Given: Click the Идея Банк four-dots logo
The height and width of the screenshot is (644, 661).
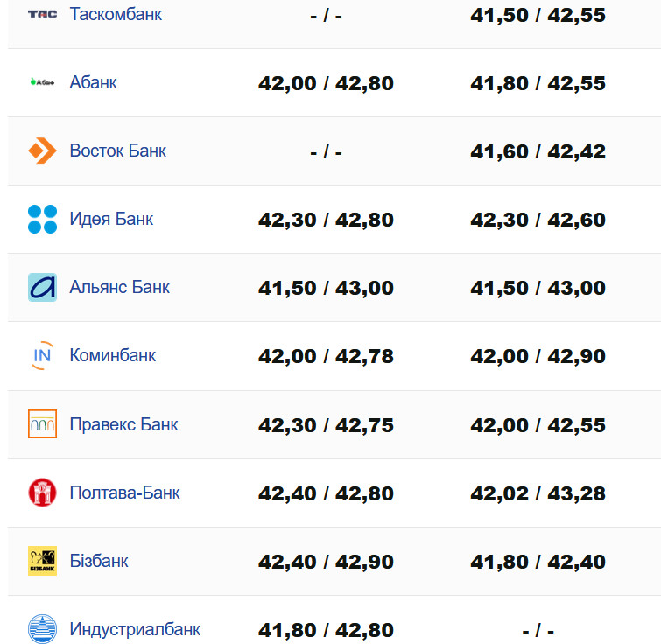Looking at the screenshot, I should 42,219.
